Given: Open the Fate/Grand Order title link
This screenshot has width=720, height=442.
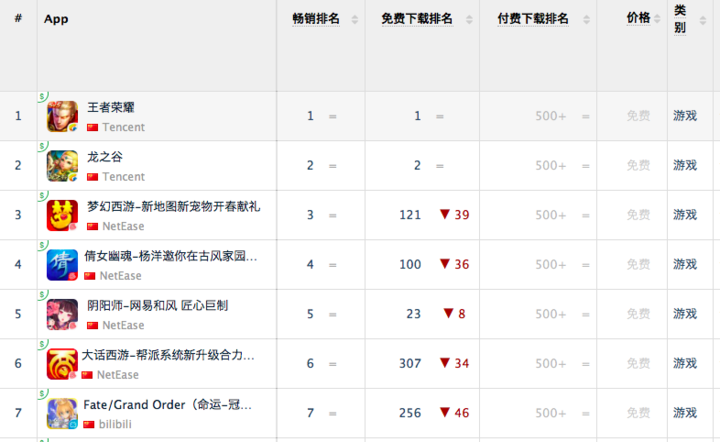Looking at the screenshot, I should tap(168, 405).
